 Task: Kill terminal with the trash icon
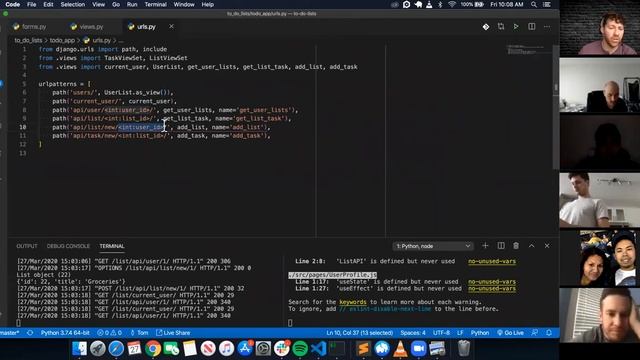(x=516, y=246)
